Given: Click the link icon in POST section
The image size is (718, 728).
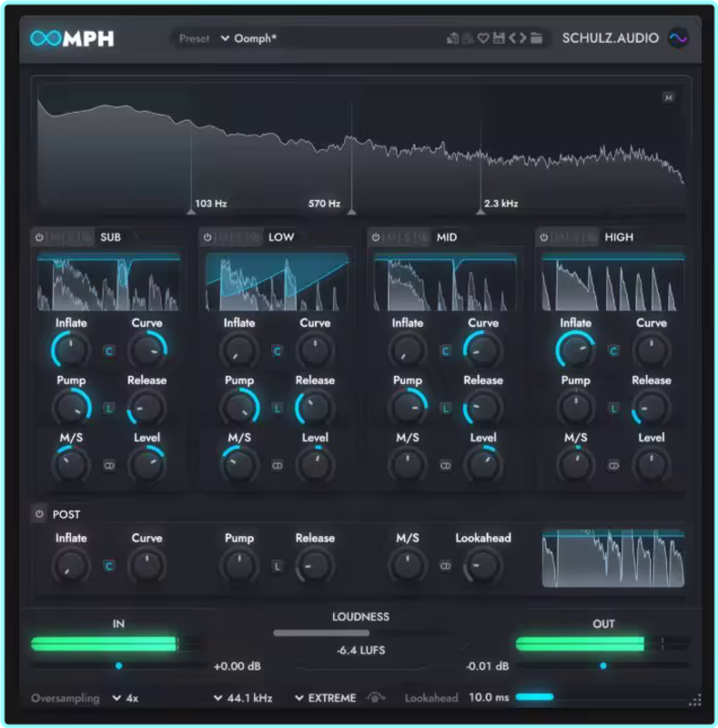Looking at the screenshot, I should [x=445, y=566].
